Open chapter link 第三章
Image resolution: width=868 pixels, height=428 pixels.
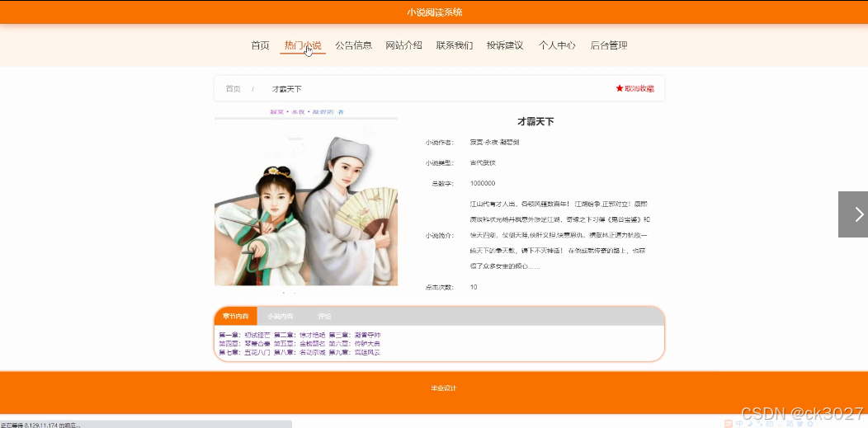tap(354, 335)
